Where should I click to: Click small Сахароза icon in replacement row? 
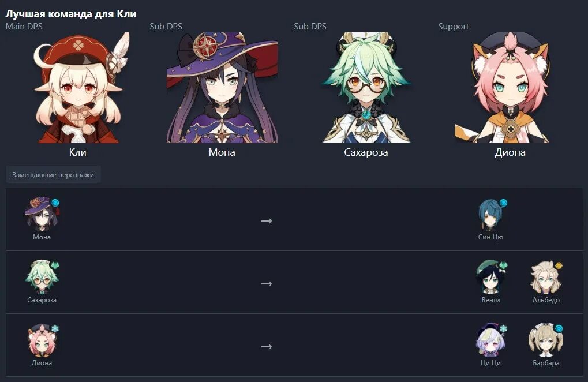coord(42,277)
